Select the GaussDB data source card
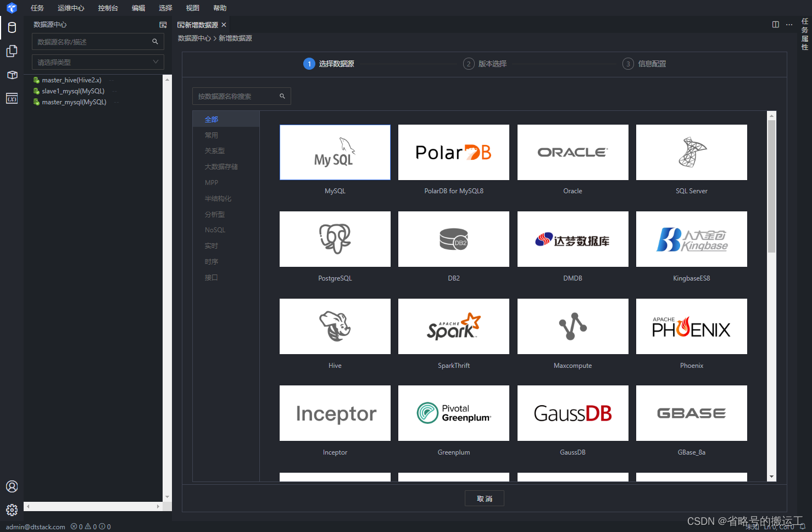This screenshot has width=812, height=532. pyautogui.click(x=572, y=413)
